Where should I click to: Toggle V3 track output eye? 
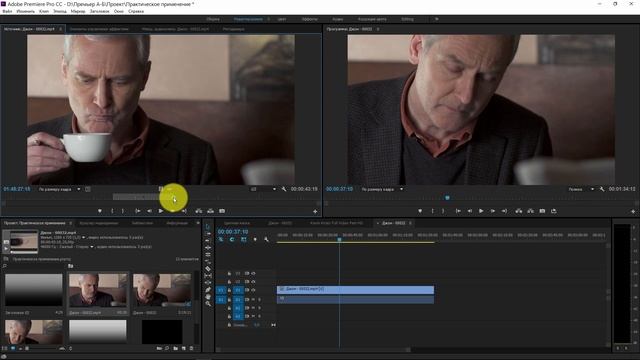point(253,273)
